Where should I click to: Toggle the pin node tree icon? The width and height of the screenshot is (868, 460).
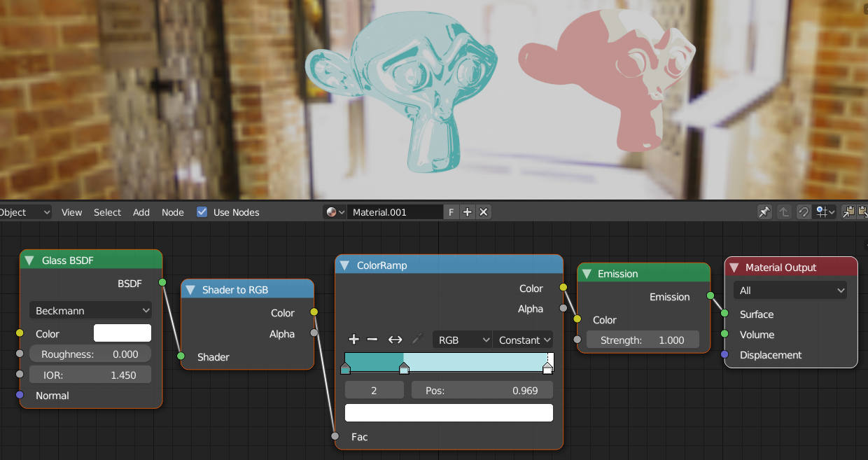[764, 212]
